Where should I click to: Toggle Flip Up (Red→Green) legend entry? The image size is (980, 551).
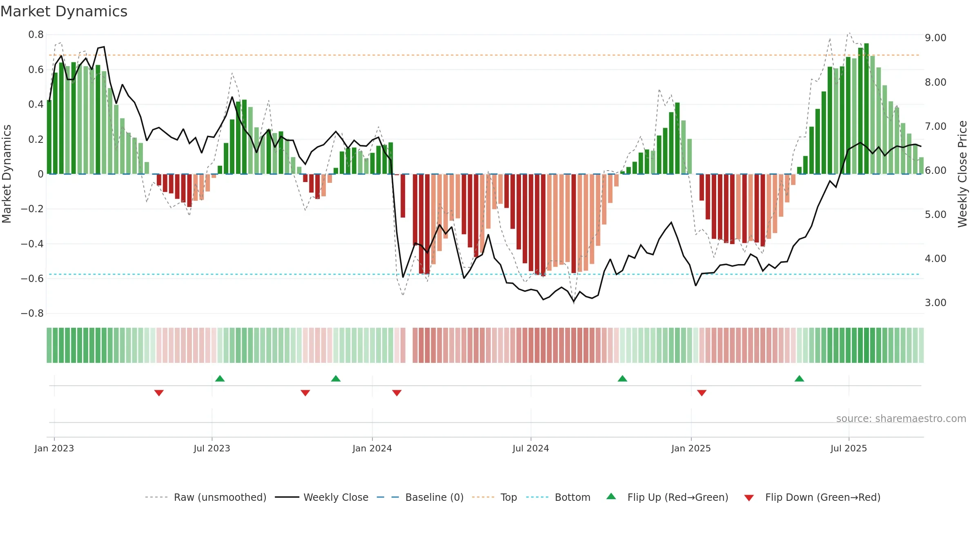pos(667,497)
